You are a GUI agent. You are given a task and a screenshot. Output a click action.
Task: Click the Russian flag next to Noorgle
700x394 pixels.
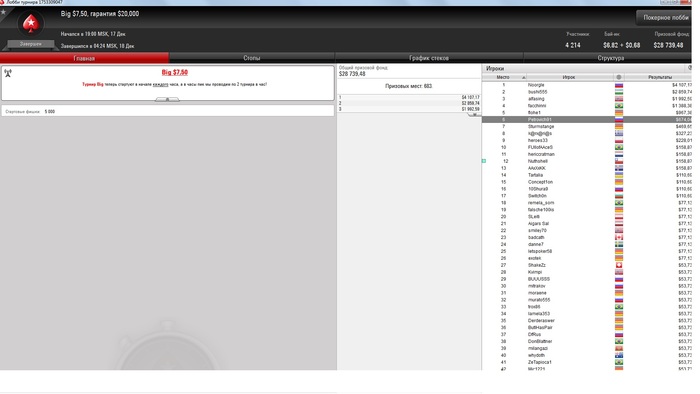tap(619, 85)
